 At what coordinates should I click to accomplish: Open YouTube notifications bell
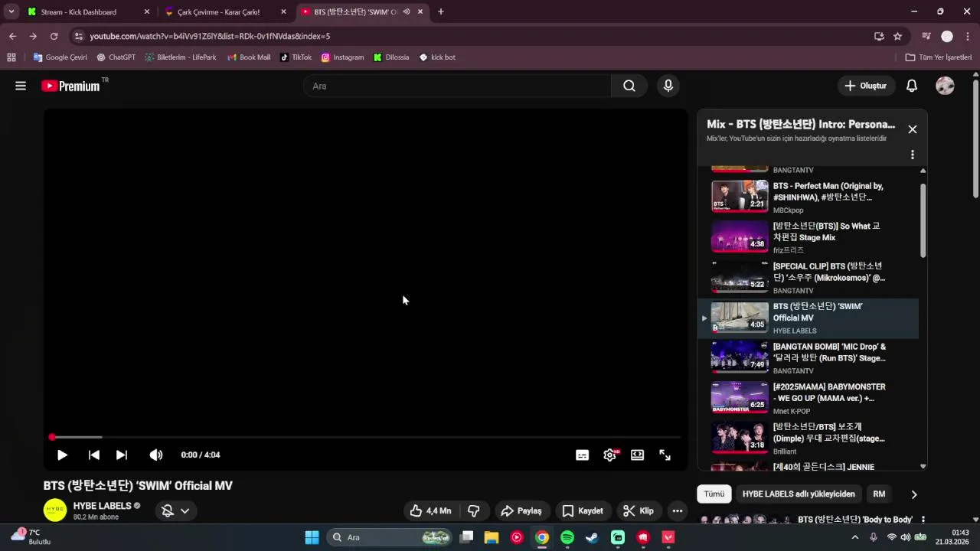(x=912, y=86)
